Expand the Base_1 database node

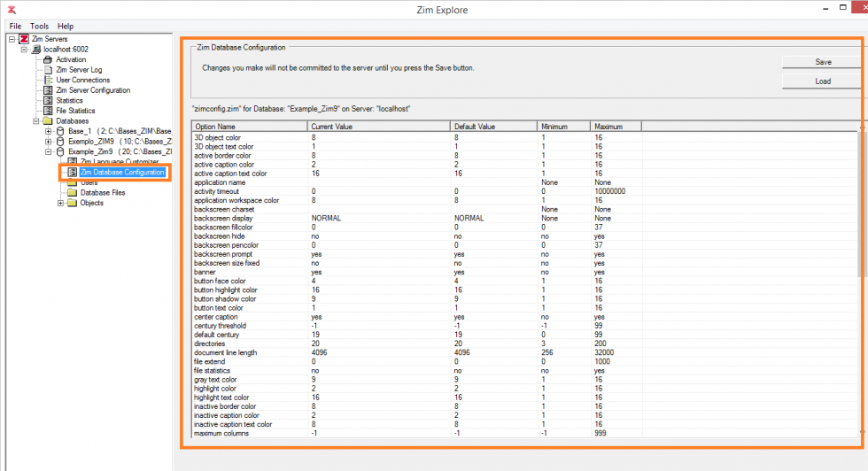[x=48, y=131]
